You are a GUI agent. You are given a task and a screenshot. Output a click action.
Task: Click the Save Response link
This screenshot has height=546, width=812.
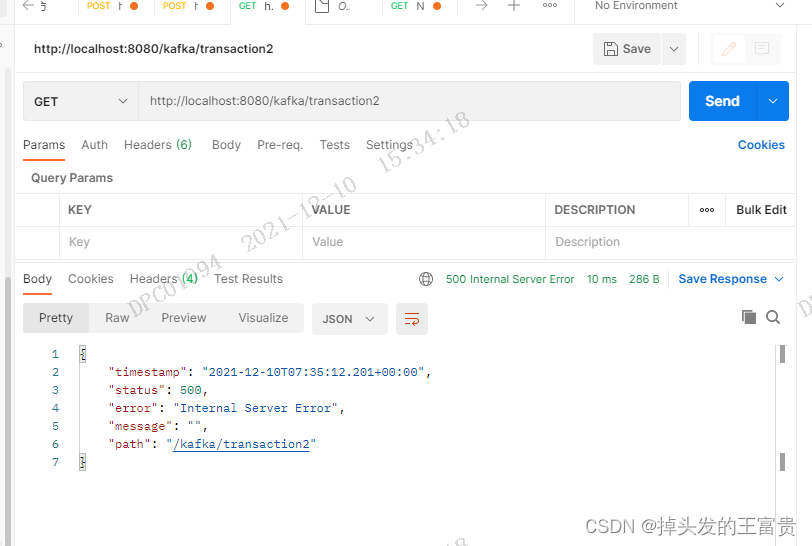(722, 279)
